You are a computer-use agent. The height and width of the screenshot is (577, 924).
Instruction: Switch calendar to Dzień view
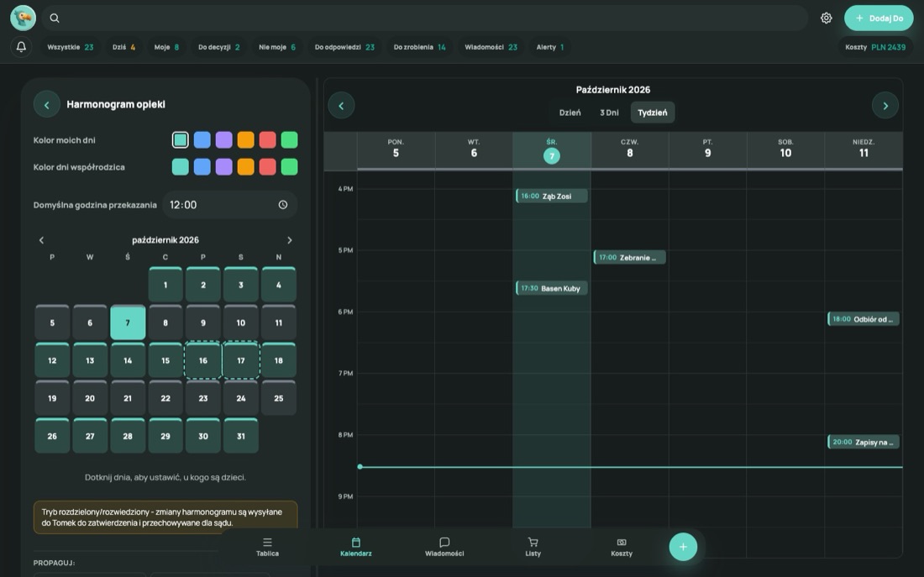pyautogui.click(x=570, y=113)
